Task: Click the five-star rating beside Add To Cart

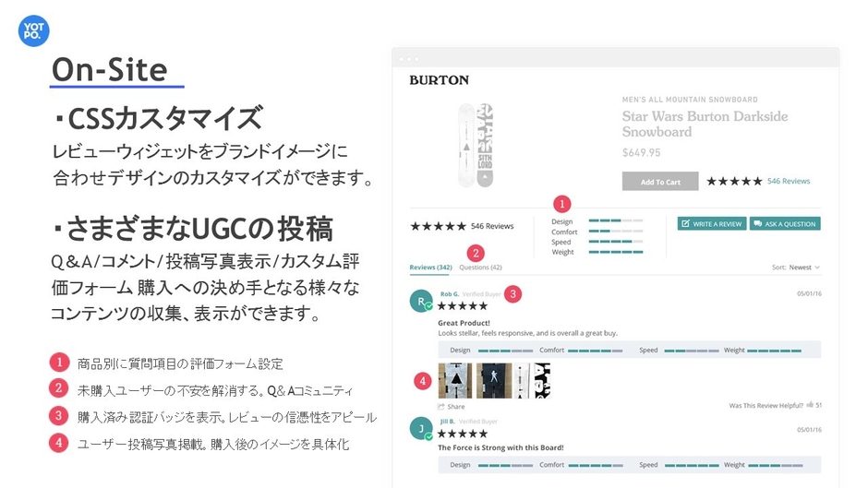Action: (x=734, y=181)
